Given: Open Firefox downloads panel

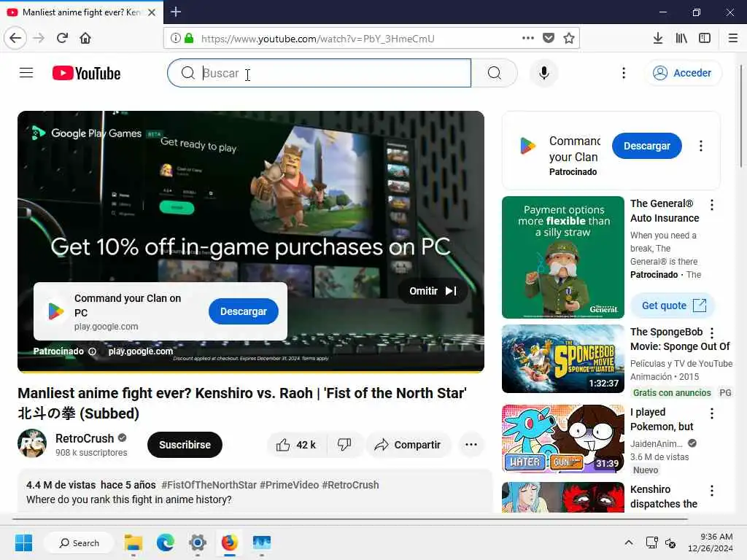Looking at the screenshot, I should point(658,38).
